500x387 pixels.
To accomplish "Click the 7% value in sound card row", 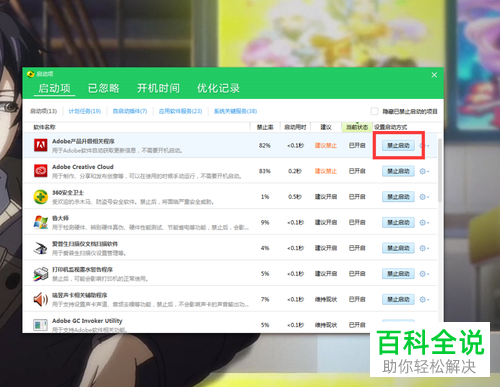I will (265, 300).
